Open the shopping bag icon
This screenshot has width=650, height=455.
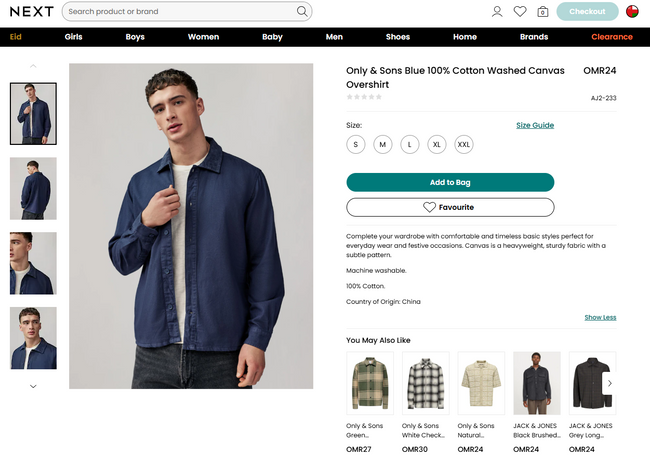pyautogui.click(x=542, y=12)
